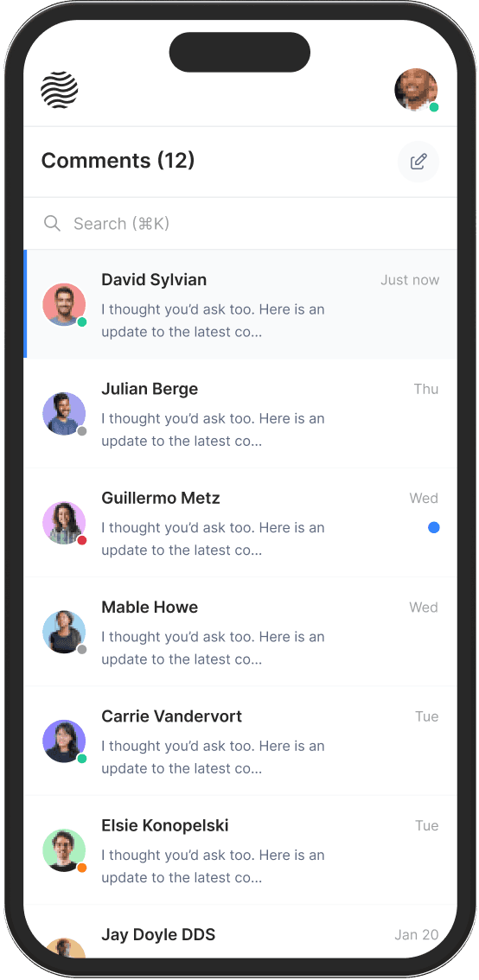The height and width of the screenshot is (980, 479).
Task: Select Mable Howe's comment
Action: (240, 632)
